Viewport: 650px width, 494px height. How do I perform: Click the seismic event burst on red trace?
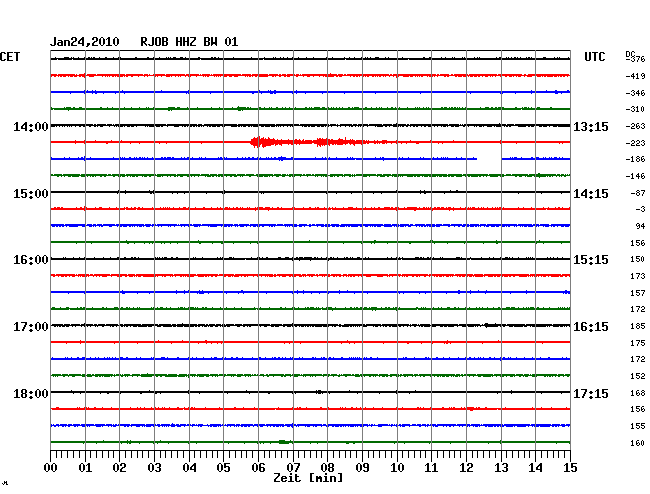pyautogui.click(x=309, y=142)
